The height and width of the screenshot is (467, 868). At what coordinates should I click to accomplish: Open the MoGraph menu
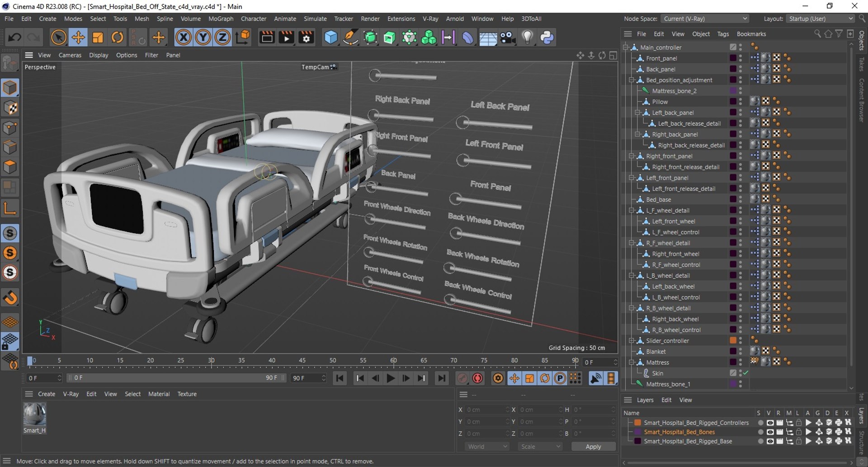221,19
